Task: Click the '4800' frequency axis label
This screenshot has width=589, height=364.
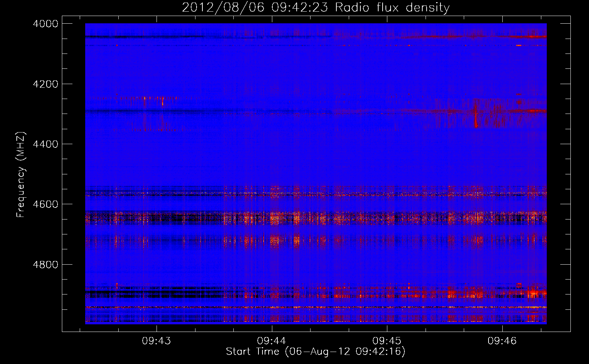Action: pyautogui.click(x=46, y=265)
